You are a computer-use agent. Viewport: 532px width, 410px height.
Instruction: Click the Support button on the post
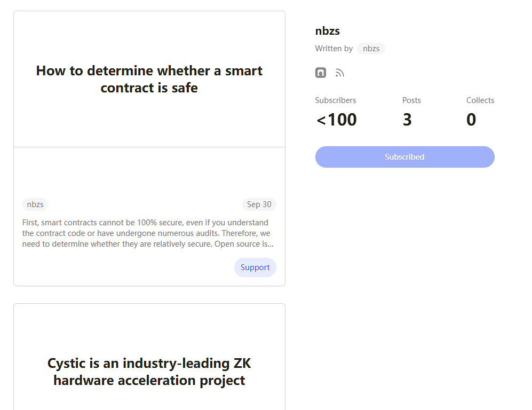[255, 267]
